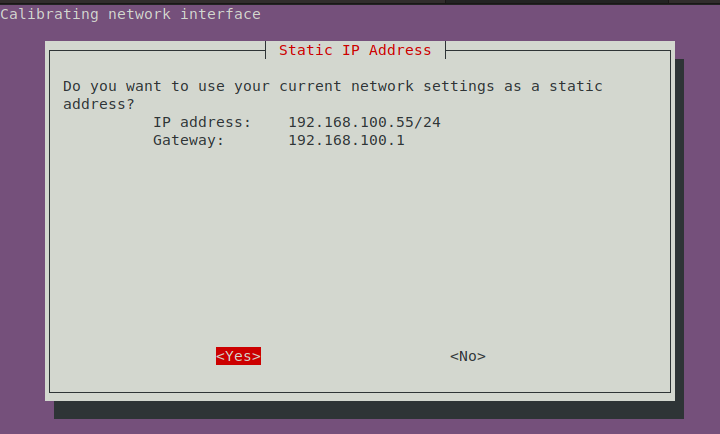
Task: Click the static address question text
Action: click(x=332, y=95)
